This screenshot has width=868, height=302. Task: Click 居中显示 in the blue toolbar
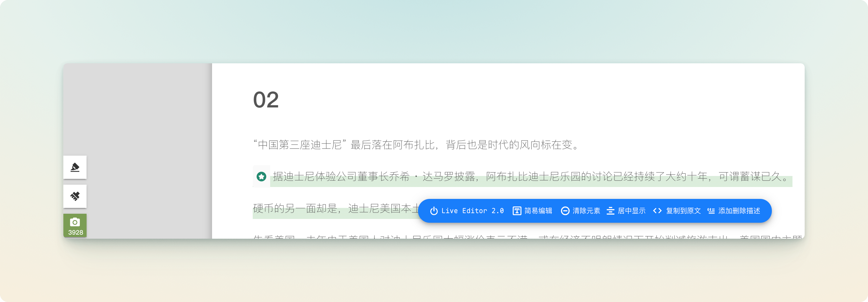[626, 211]
